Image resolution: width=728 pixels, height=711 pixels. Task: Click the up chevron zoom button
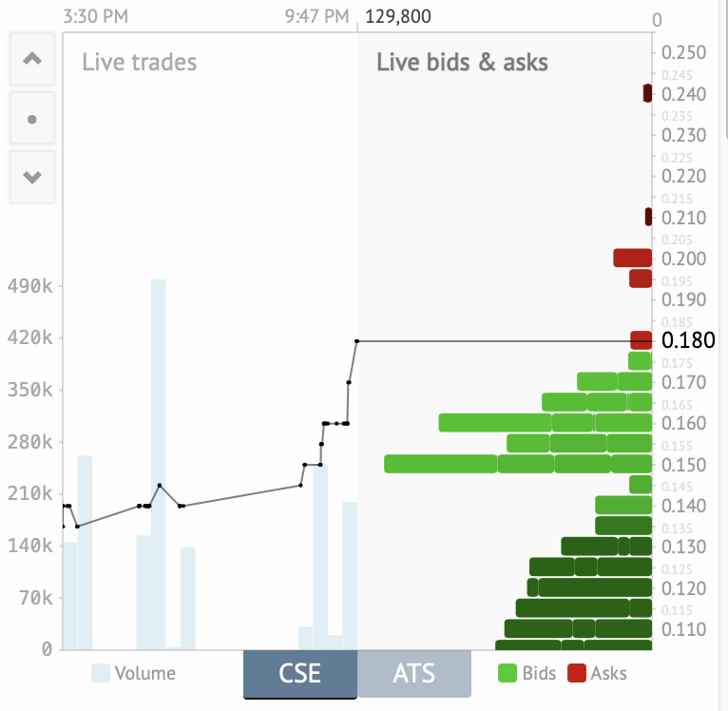(x=32, y=59)
